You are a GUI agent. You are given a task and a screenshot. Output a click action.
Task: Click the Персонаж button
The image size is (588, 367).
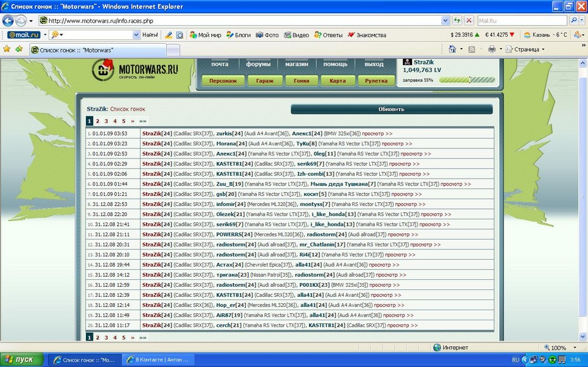(x=223, y=80)
